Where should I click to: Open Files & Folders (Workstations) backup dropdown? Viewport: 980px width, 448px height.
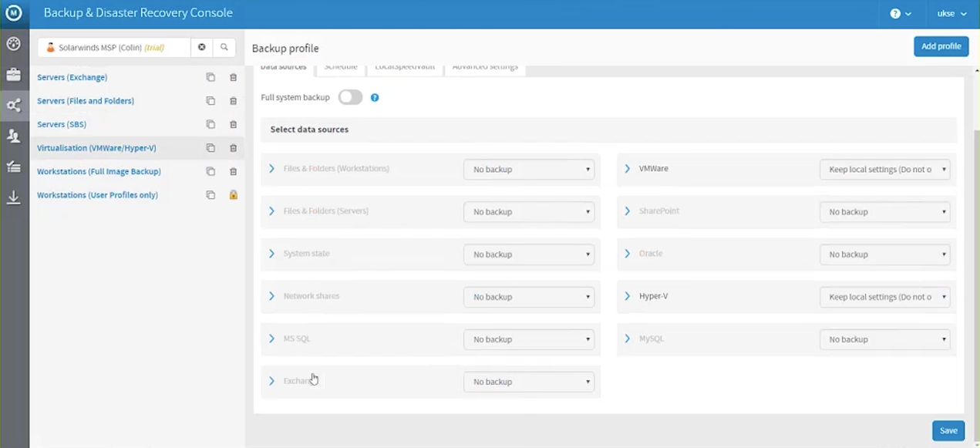tap(529, 169)
